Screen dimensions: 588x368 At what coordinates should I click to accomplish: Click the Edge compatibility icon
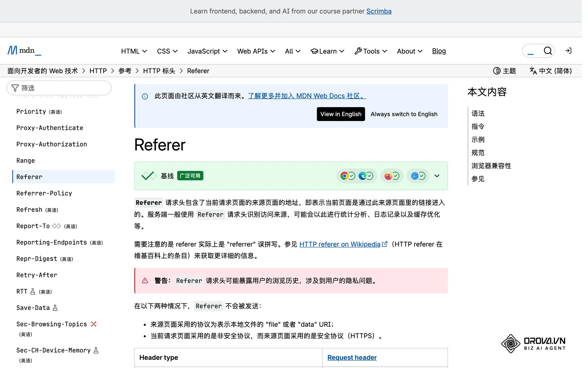[x=362, y=176]
